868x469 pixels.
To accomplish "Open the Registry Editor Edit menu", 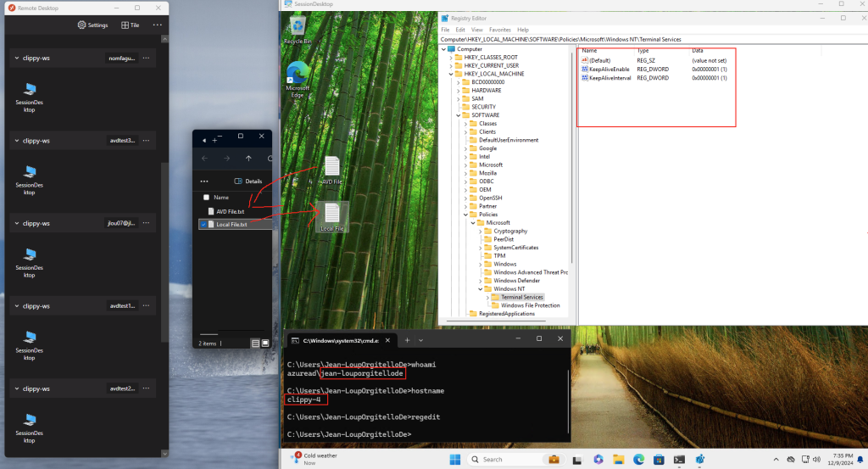I will point(460,30).
